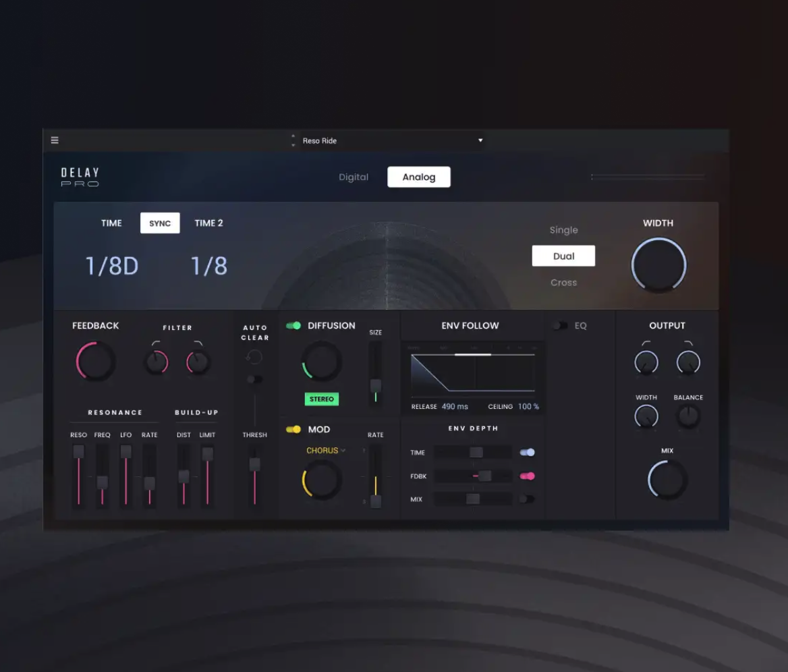Click the CEILING 100 % value
This screenshot has height=672, width=788.
tap(528, 407)
